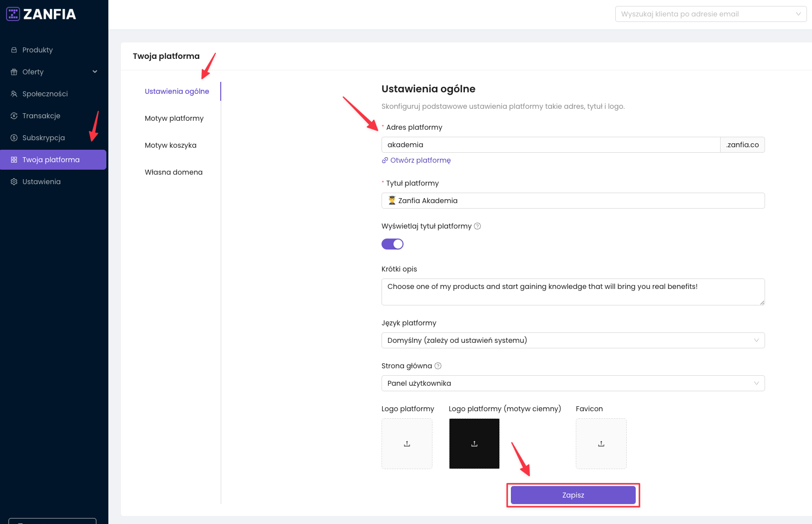The height and width of the screenshot is (524, 812).
Task: Click the Adres platformy input field
Action: (550, 145)
